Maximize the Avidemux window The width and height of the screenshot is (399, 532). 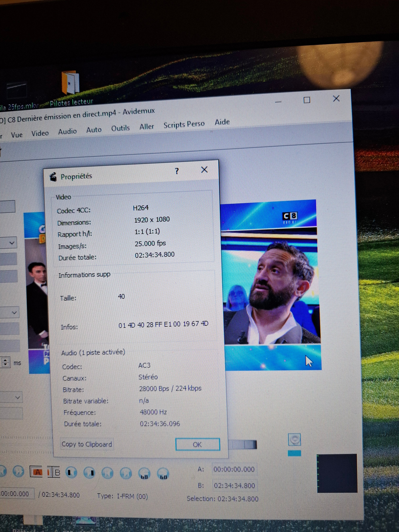[307, 100]
